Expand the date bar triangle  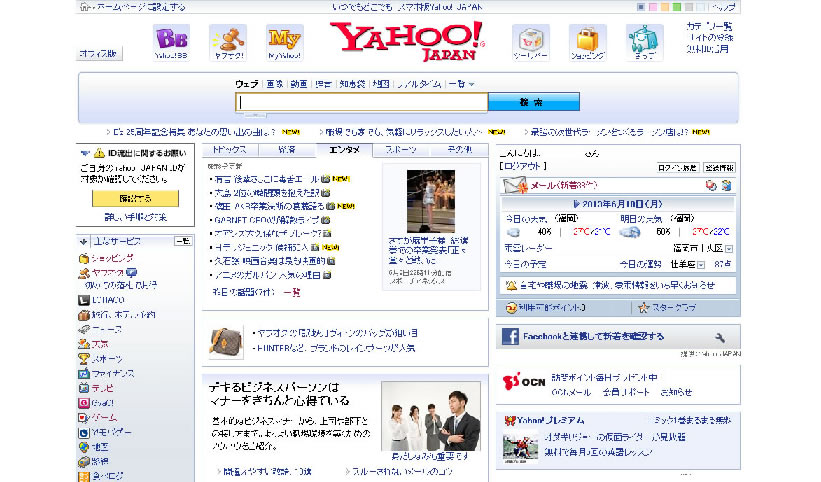[576, 204]
